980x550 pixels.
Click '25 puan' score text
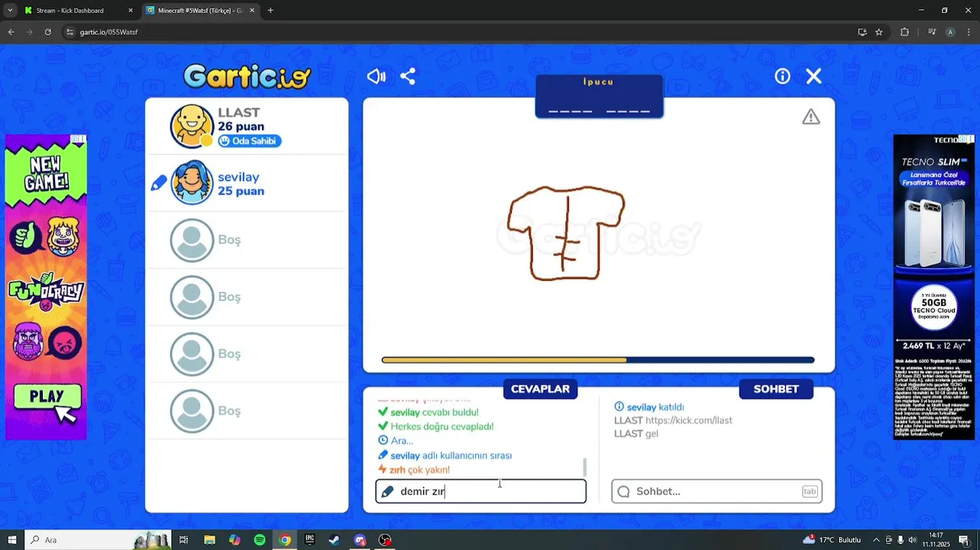[241, 191]
